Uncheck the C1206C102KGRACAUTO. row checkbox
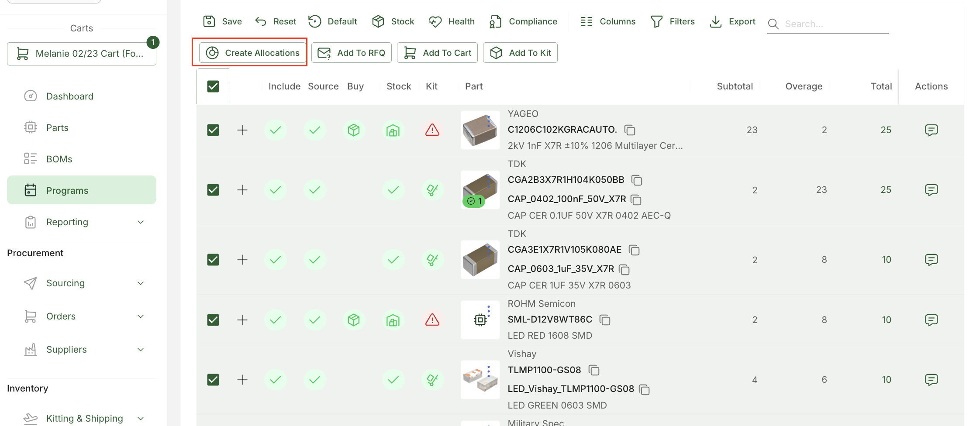This screenshot has height=426, width=980. pos(213,130)
